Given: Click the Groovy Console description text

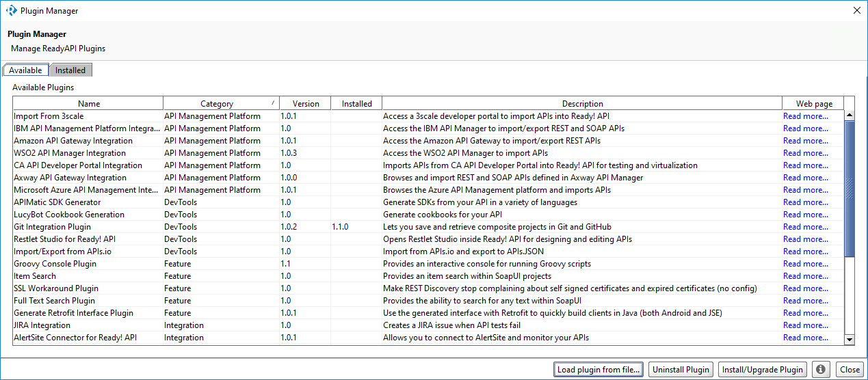Looking at the screenshot, I should click(x=487, y=264).
